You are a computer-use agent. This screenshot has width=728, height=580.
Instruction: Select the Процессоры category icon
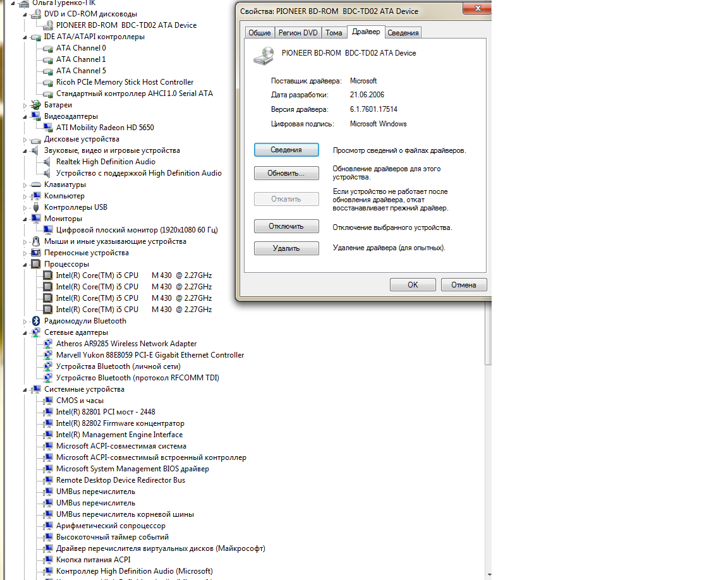tap(36, 264)
